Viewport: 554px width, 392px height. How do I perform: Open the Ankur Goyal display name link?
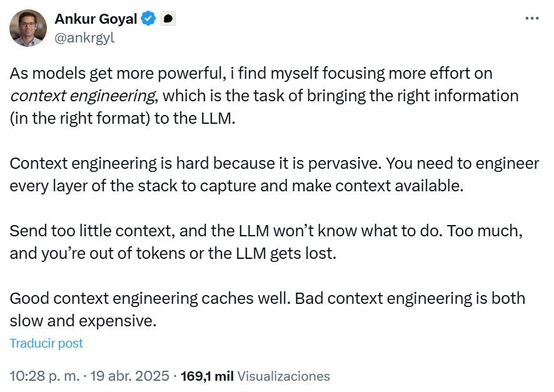tap(96, 19)
